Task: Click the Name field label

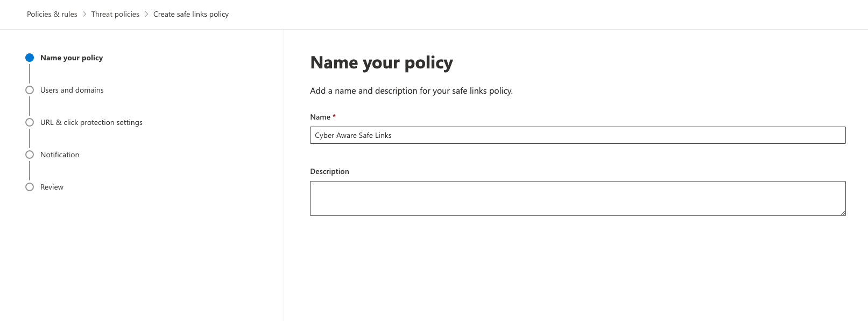Action: 320,117
